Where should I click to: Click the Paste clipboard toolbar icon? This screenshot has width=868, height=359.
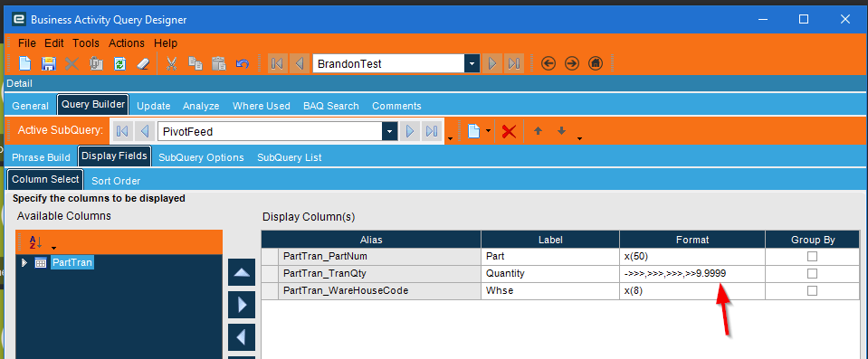[x=219, y=63]
